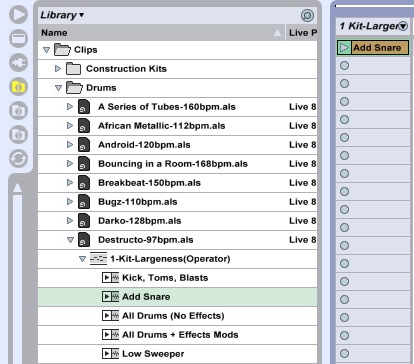Preview the Kick, Toms, Blasts clip icon
This screenshot has height=364, width=414.
(110, 278)
